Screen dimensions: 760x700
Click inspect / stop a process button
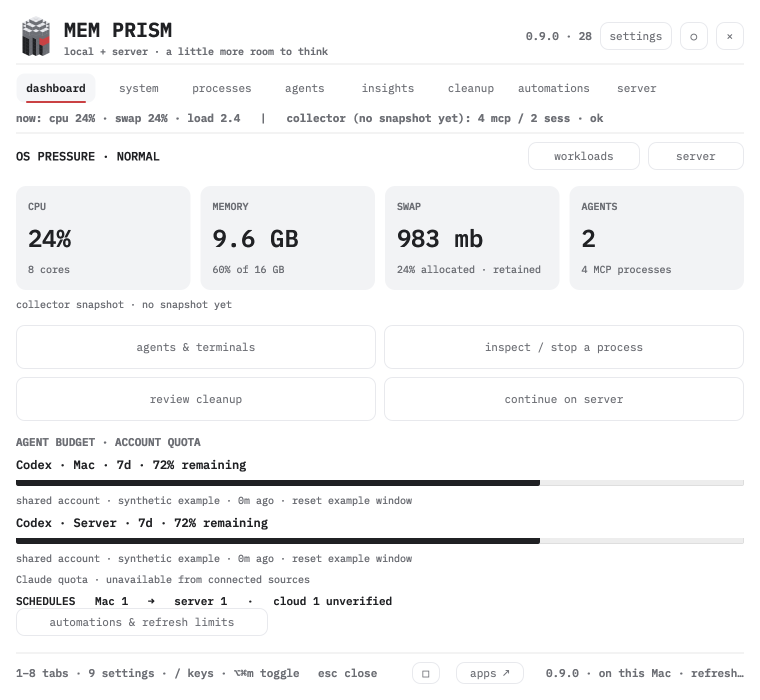click(564, 347)
